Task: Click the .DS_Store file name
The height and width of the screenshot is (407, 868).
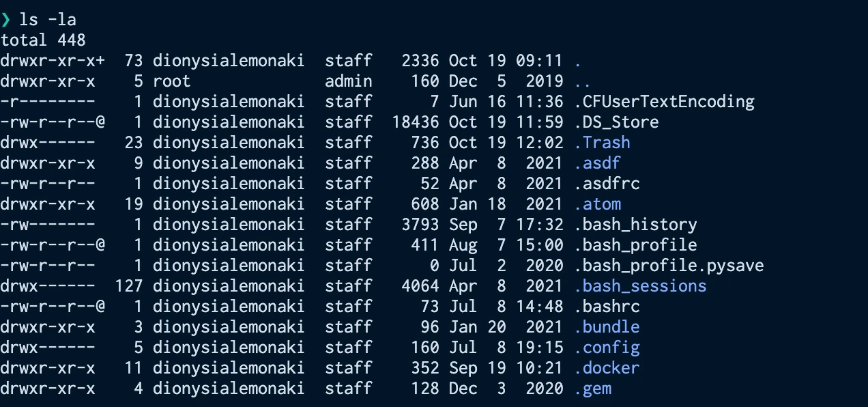Action: coord(616,122)
